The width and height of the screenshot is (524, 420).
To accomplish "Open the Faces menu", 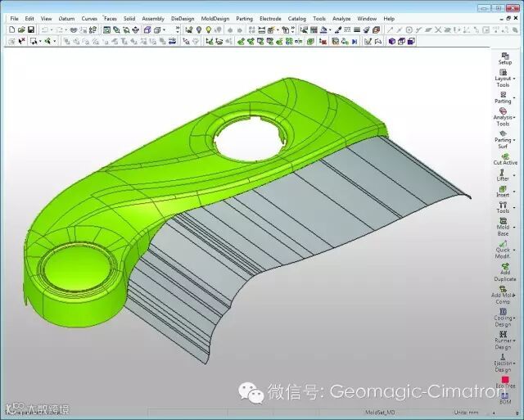I will (111, 19).
